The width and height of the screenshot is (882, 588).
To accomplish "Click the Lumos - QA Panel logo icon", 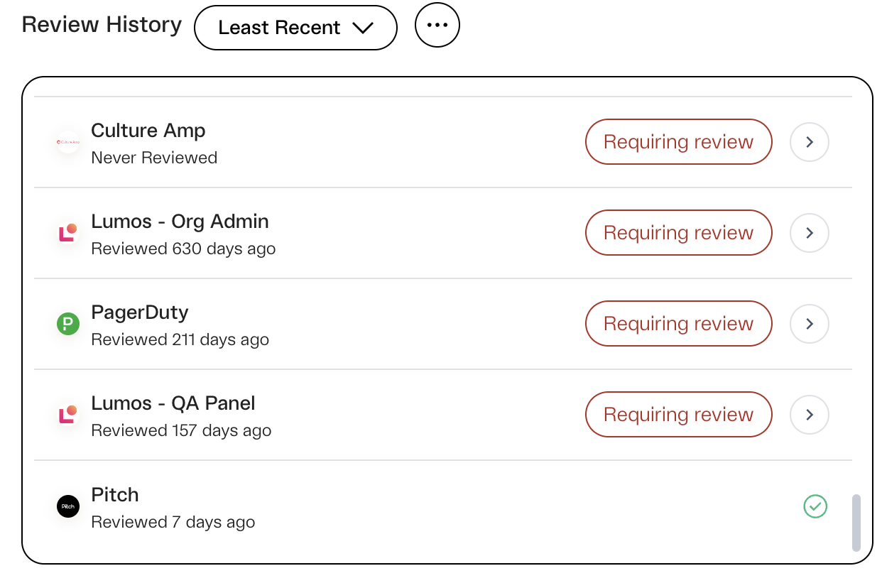I will pyautogui.click(x=68, y=415).
